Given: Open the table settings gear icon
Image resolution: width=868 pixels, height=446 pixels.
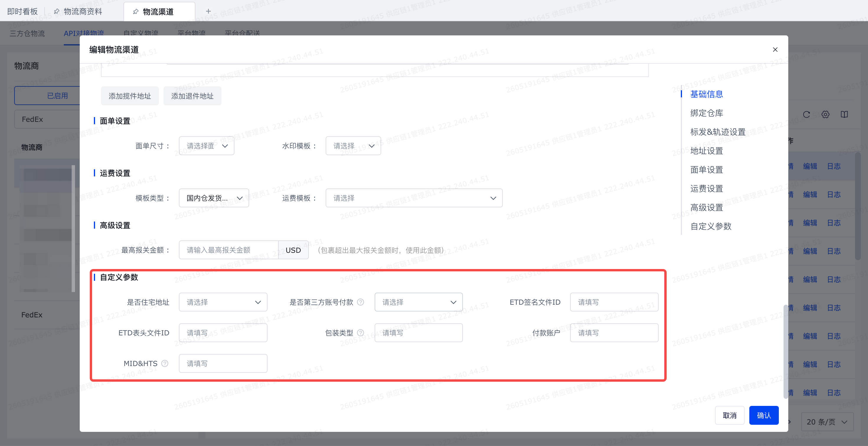Looking at the screenshot, I should [825, 114].
